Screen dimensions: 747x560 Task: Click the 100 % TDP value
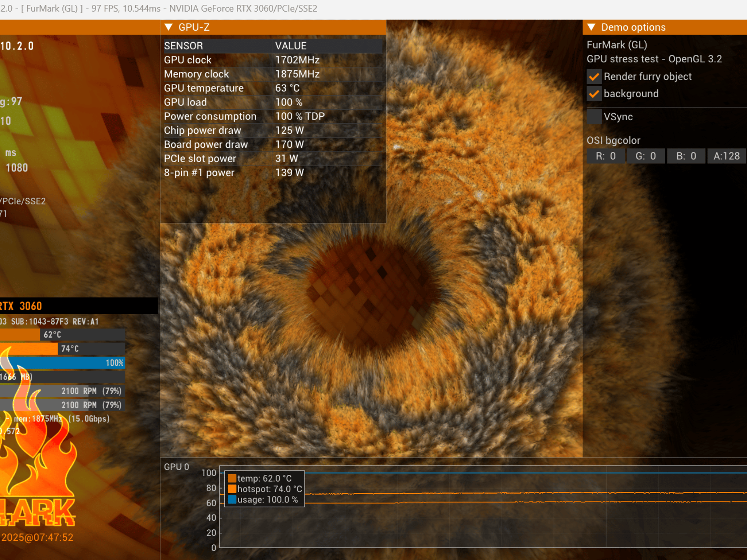[x=300, y=116]
